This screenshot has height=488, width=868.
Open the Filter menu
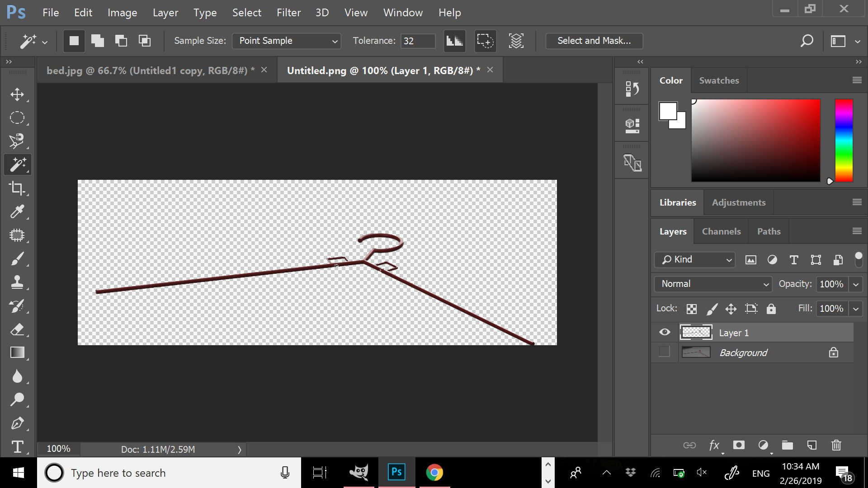tap(288, 13)
